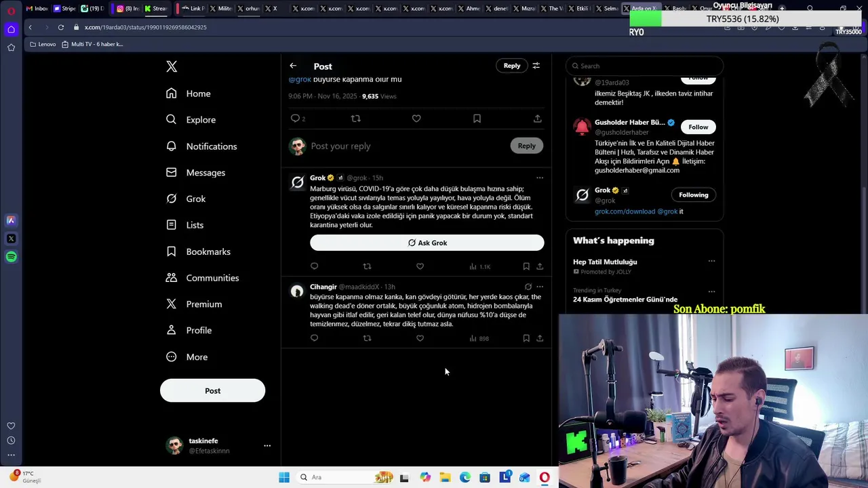Repost Cihangir's comment
Image resolution: width=868 pixels, height=488 pixels.
(367, 338)
